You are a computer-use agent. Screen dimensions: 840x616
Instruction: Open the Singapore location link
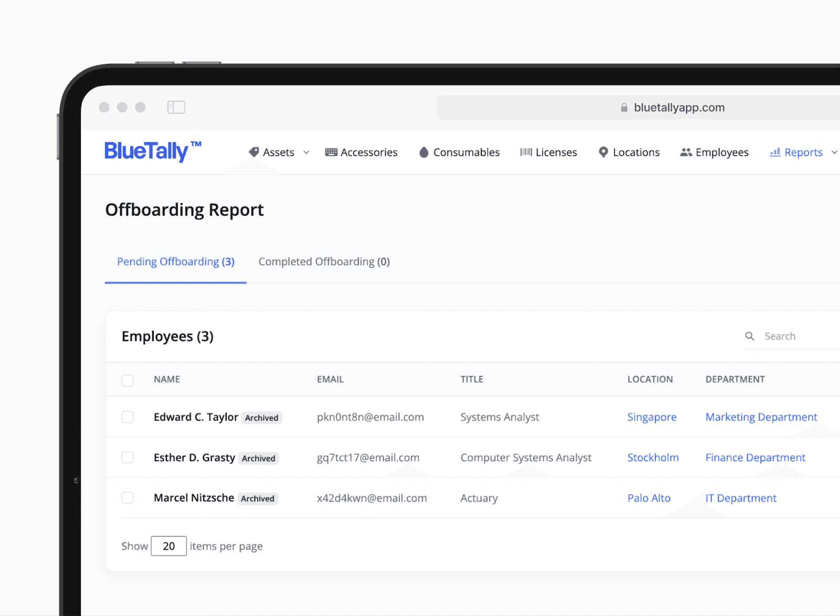pos(652,417)
